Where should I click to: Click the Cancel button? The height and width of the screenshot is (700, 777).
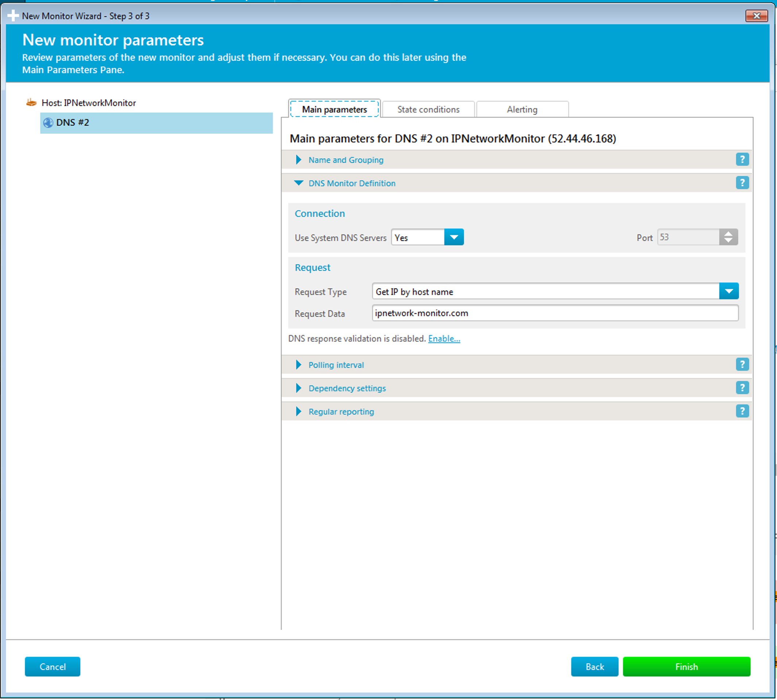tap(53, 666)
